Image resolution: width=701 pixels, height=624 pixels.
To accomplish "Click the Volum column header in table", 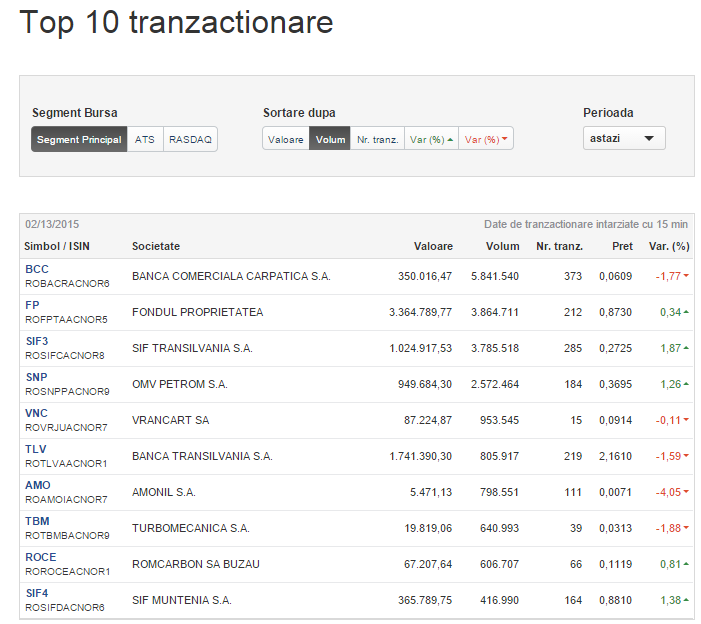I will [503, 246].
